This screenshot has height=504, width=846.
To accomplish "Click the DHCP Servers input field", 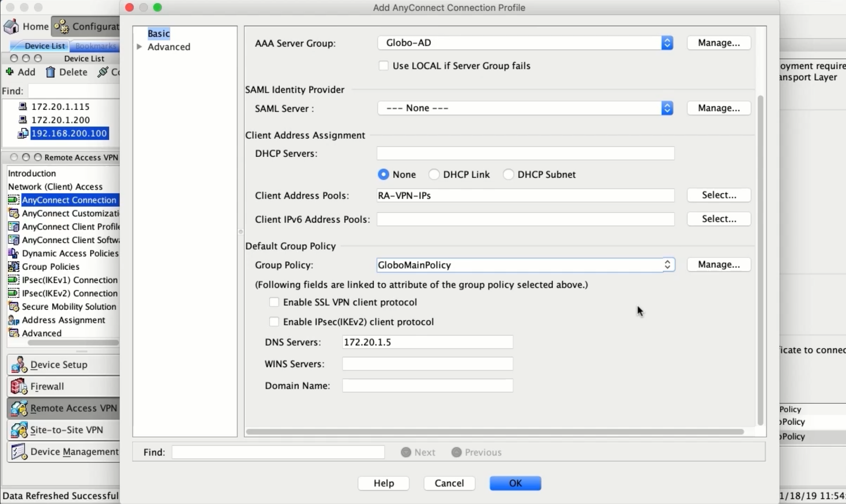I will [526, 153].
